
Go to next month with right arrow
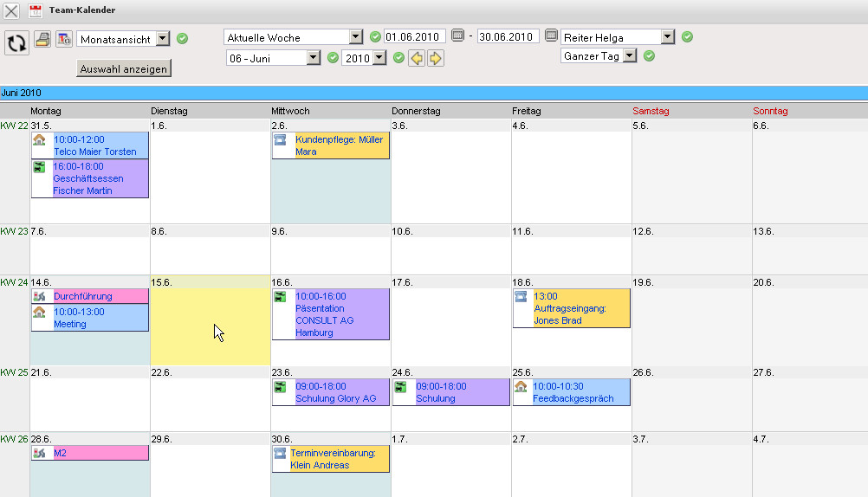[436, 58]
